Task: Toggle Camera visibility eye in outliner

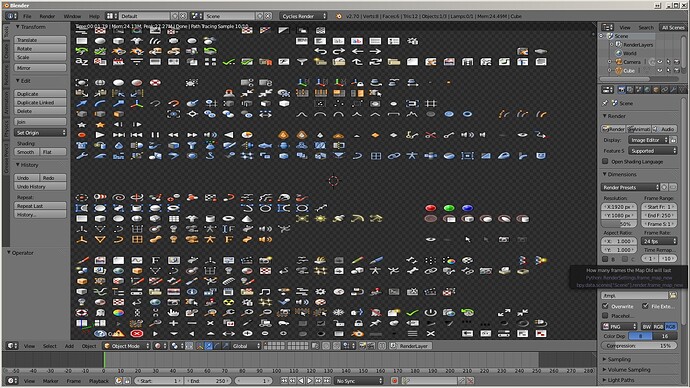Action: (x=660, y=62)
